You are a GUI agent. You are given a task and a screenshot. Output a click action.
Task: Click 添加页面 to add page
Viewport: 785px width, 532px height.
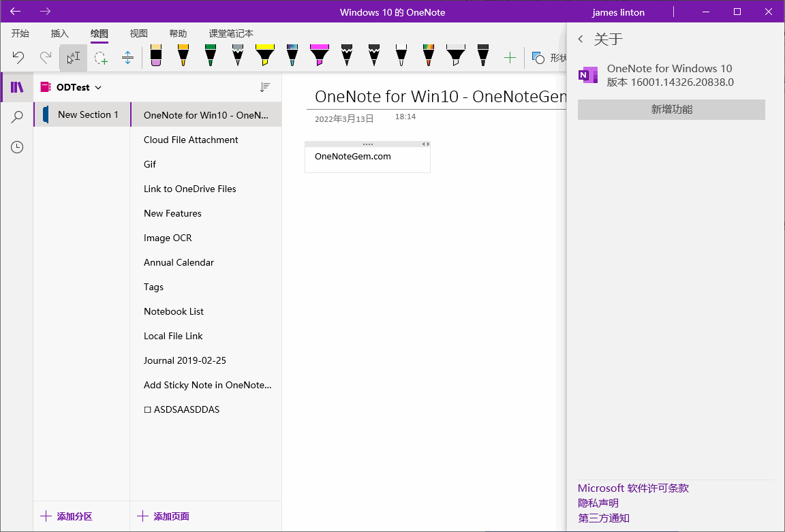[x=163, y=516]
